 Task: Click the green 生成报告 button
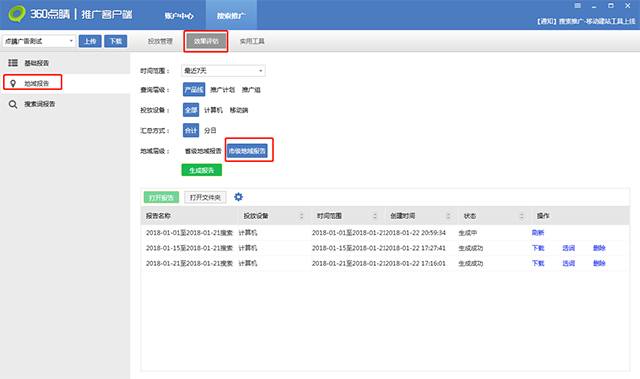202,170
